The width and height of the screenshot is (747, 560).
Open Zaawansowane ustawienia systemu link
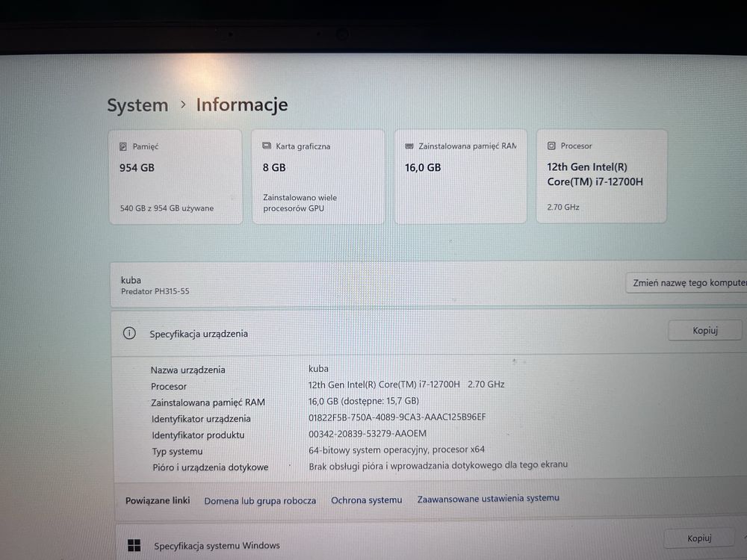tap(489, 498)
